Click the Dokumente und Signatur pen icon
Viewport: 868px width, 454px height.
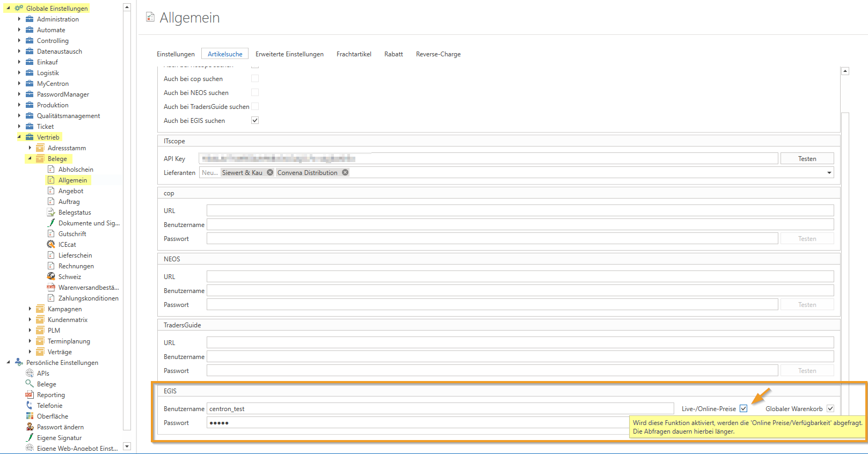[51, 223]
